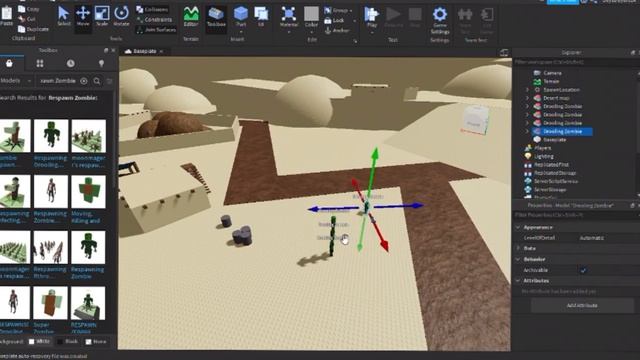The width and height of the screenshot is (640, 360).
Task: Open the Play mode dropdown arrow
Action: [371, 32]
